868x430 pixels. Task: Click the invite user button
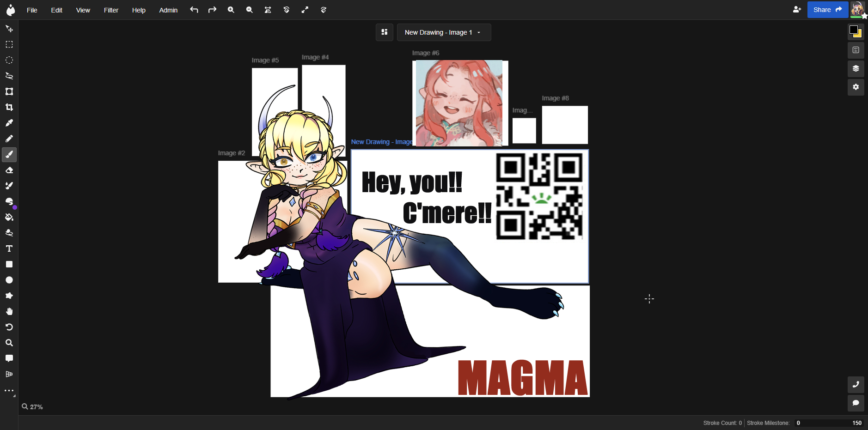point(797,10)
